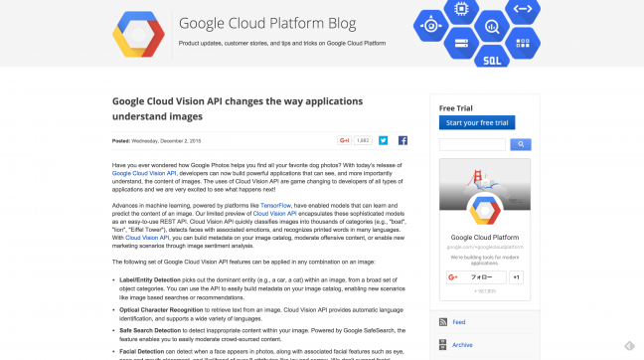The height and width of the screenshot is (360, 644).
Task: Open the TensorFlow link
Action: 275,206
